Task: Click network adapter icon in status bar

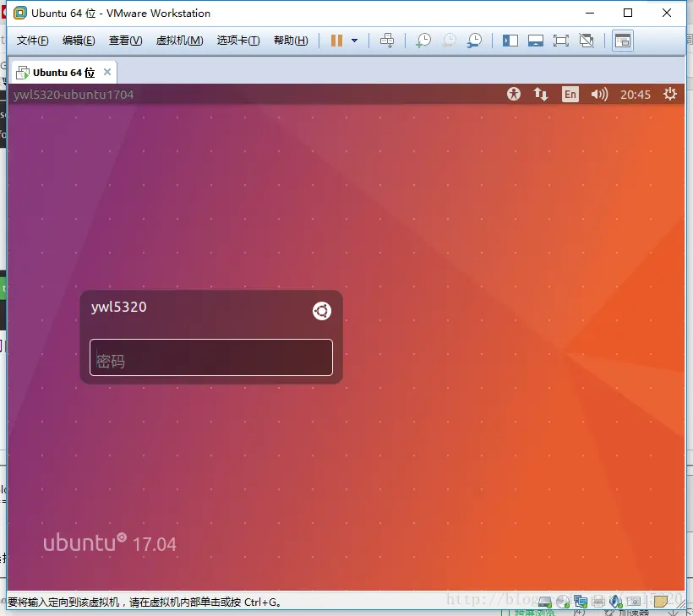Action: pyautogui.click(x=581, y=602)
